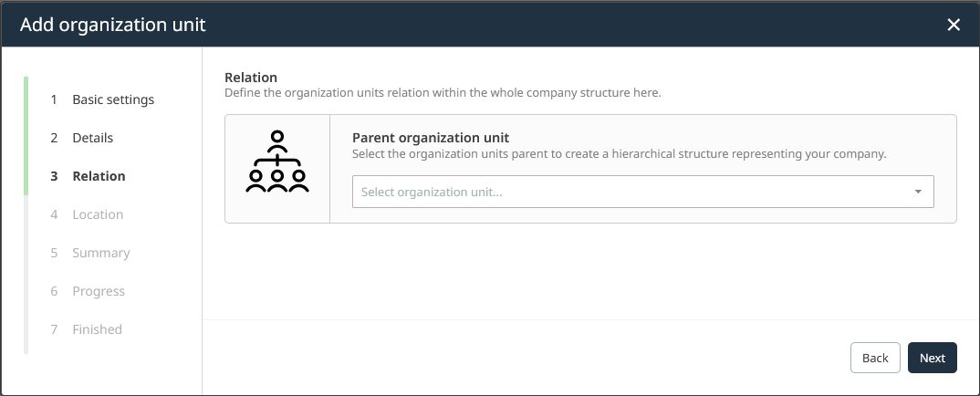Select step 3 Relation in the wizard sidebar

pos(99,176)
